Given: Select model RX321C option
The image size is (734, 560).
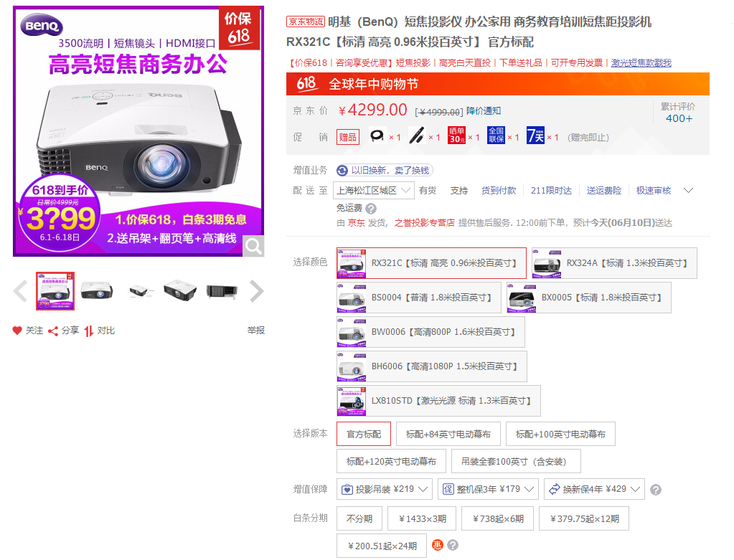Looking at the screenshot, I should coord(432,263).
